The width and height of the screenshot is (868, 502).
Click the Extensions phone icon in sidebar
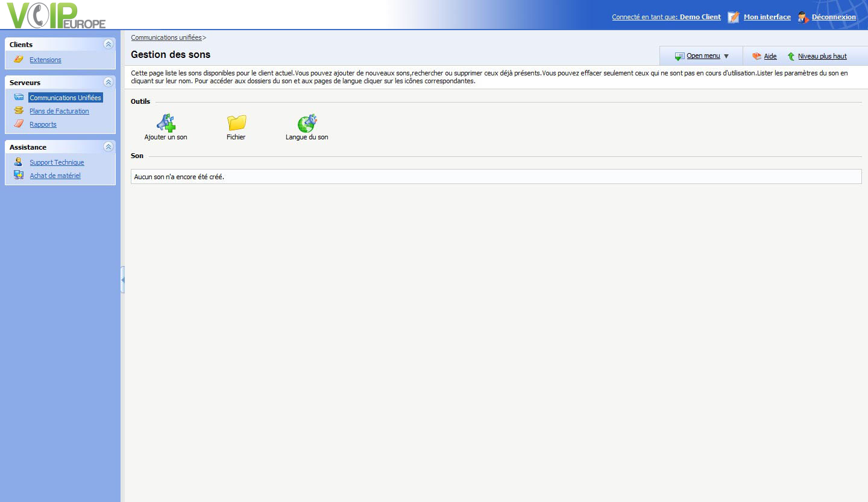(x=19, y=60)
